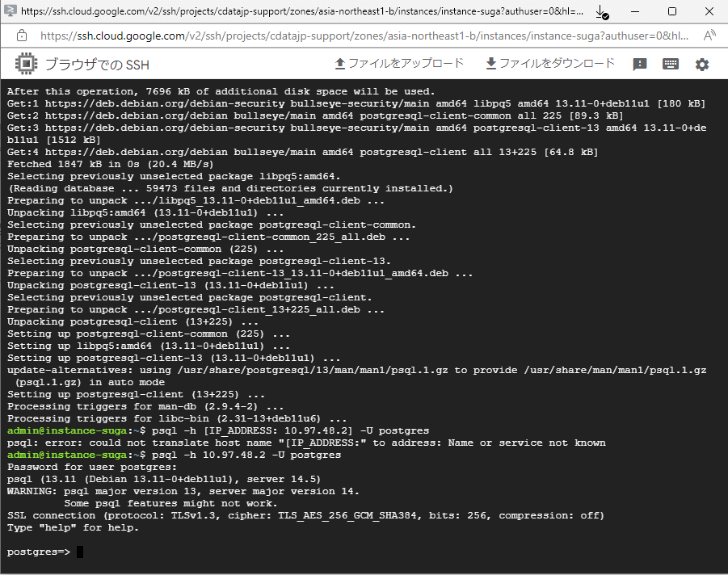Viewport: 728px width, 575px height.
Task: Click the 'Get:4 https://deb.debian.org' line
Action: [303, 152]
